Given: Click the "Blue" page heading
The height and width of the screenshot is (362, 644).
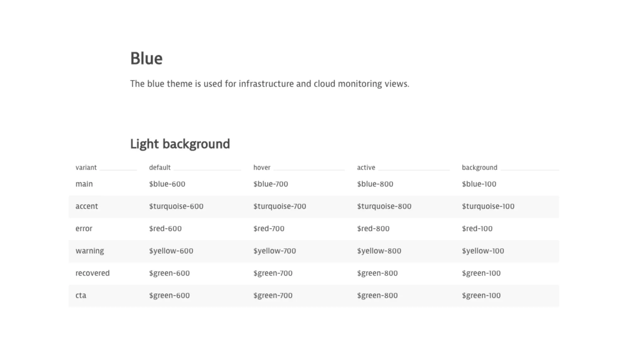Looking at the screenshot, I should (146, 58).
